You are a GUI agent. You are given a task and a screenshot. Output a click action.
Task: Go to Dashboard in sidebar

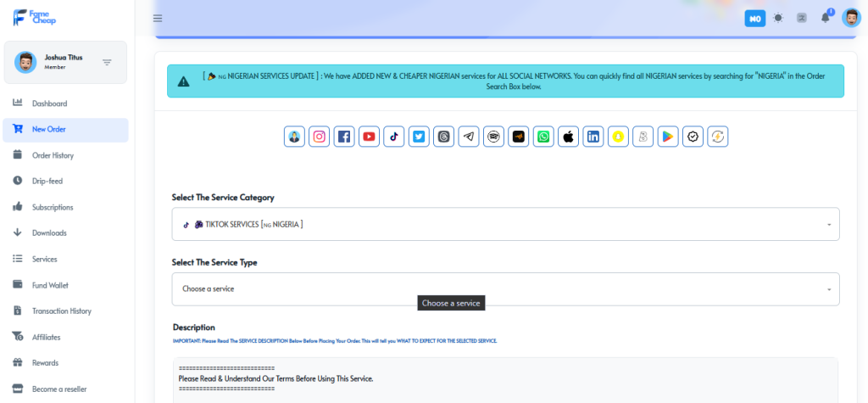(65, 104)
